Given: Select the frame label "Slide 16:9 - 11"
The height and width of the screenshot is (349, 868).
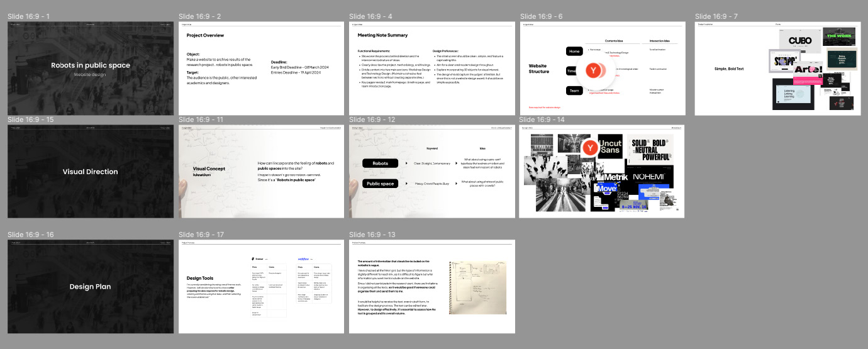Looking at the screenshot, I should [201, 119].
